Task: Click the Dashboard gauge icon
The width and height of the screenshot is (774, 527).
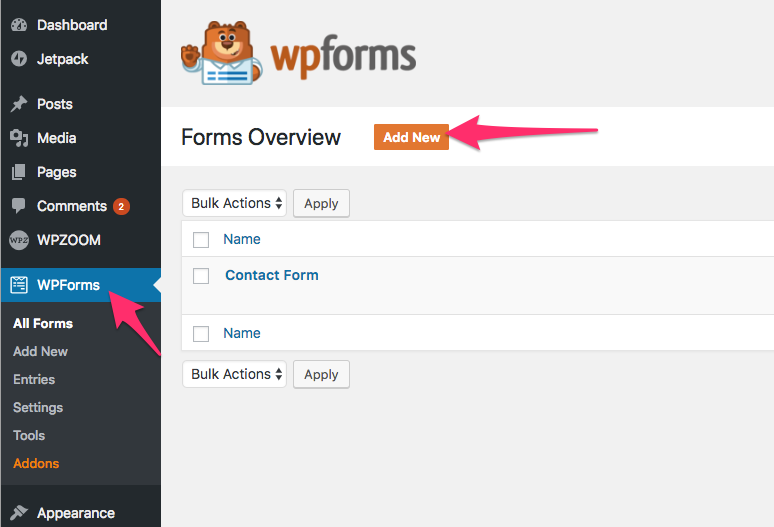Action: [x=19, y=25]
